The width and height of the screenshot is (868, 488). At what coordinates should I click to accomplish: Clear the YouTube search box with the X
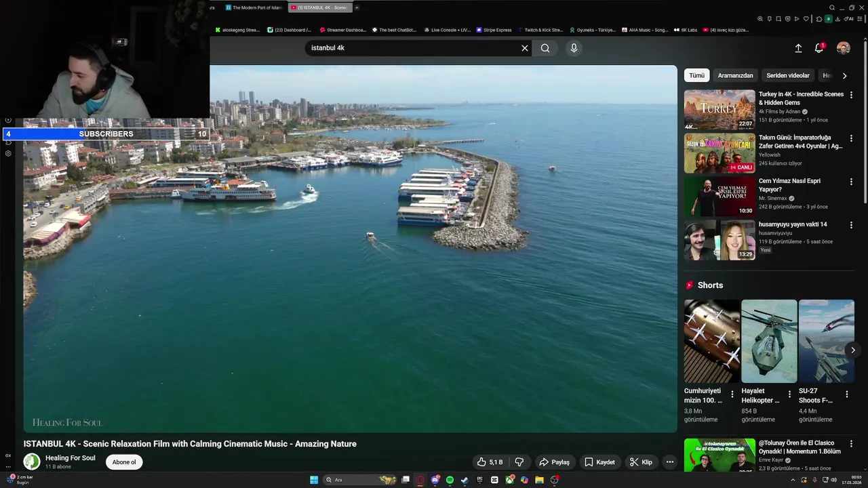(524, 48)
